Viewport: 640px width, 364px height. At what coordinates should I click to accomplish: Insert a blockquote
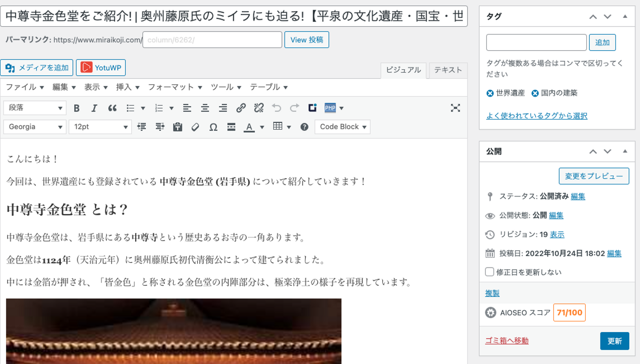(112, 108)
